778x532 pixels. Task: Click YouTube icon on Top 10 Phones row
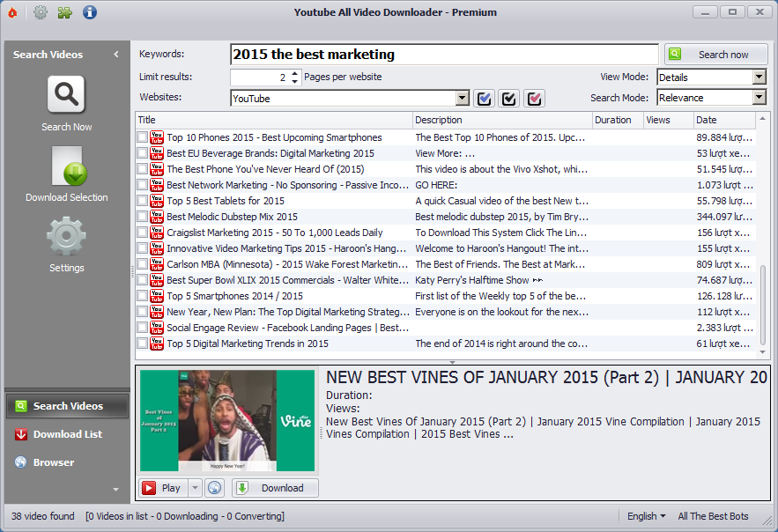point(157,137)
